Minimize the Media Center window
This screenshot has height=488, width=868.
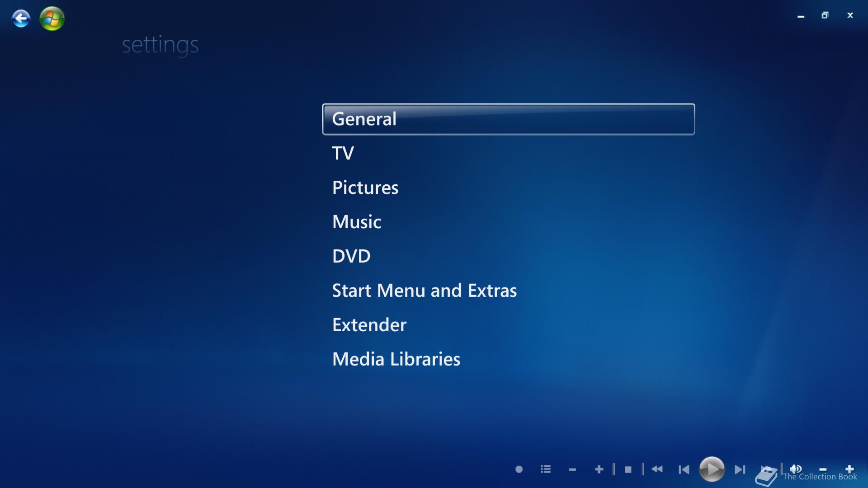(x=801, y=16)
